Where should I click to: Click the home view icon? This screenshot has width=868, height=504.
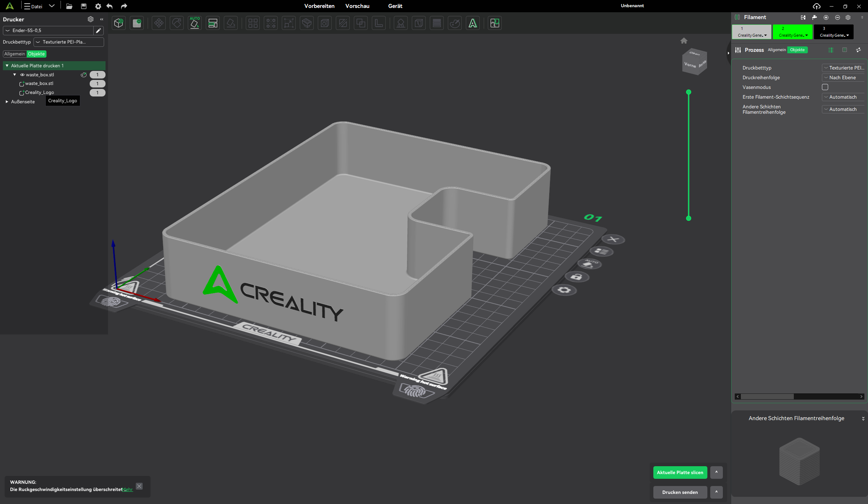(684, 41)
